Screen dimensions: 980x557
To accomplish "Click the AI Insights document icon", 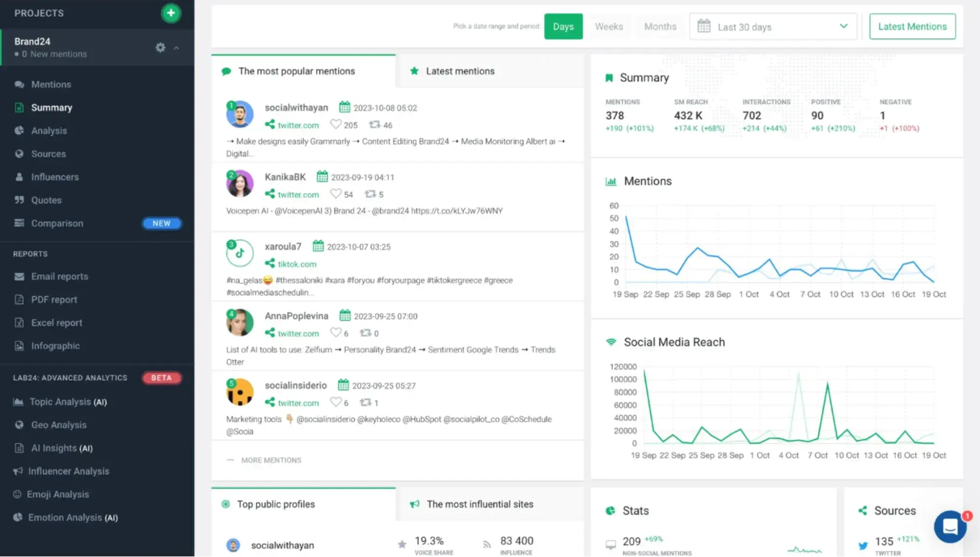I will tap(19, 448).
